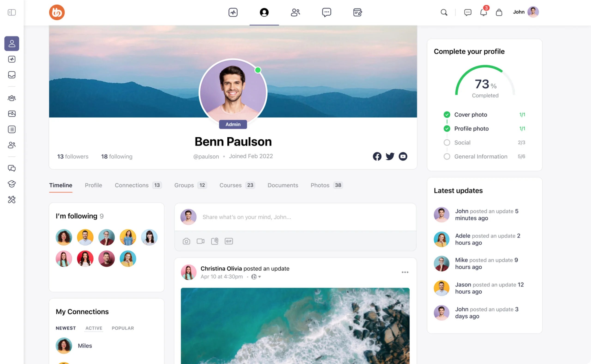
Task: Open Christina Olivia post options menu
Action: [405, 272]
